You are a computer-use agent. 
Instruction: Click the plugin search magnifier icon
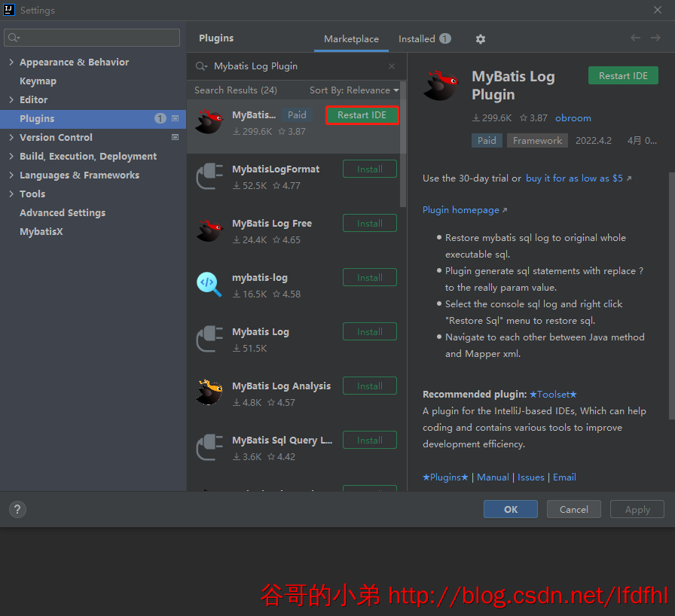pyautogui.click(x=201, y=66)
